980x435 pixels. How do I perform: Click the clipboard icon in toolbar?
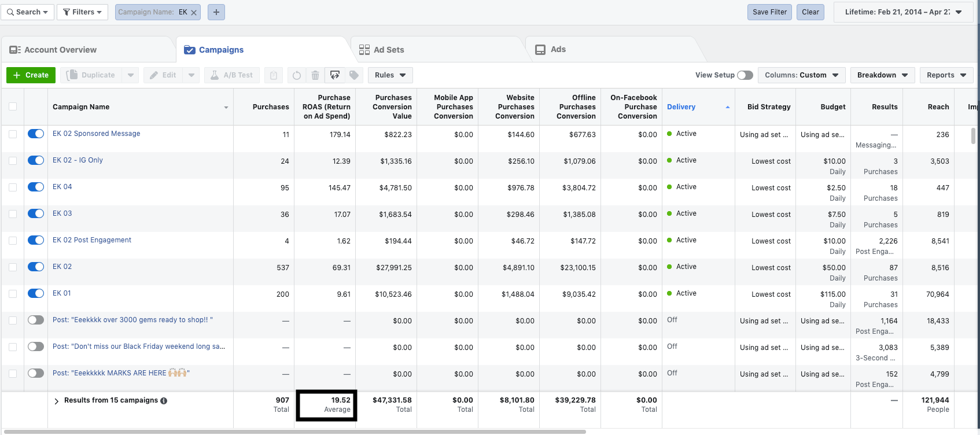pyautogui.click(x=274, y=75)
